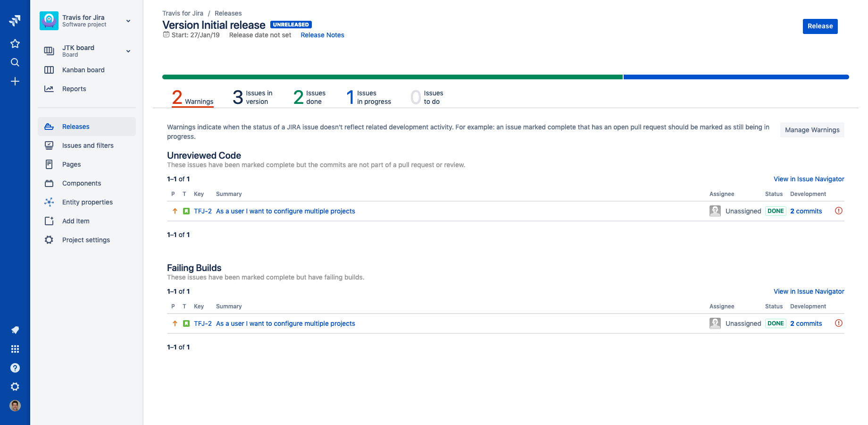Click the Manage Warnings button
This screenshot has width=868, height=425.
(812, 130)
